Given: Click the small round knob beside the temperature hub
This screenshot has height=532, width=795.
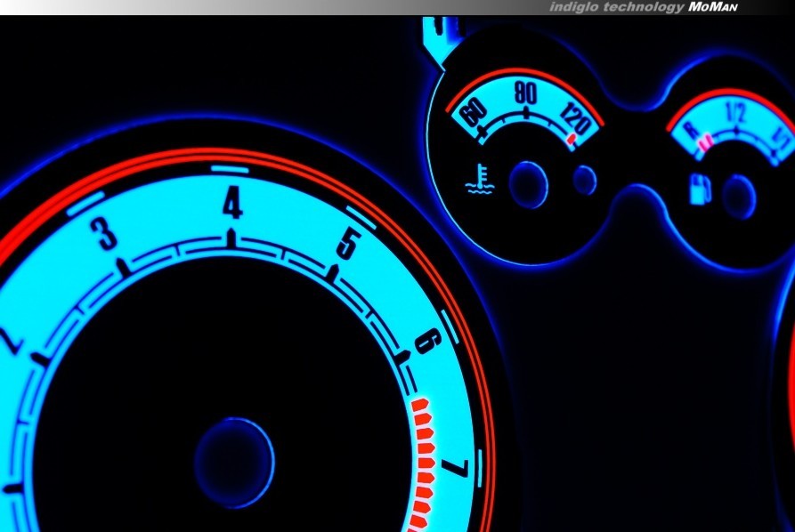Looking at the screenshot, I should pos(585,180).
